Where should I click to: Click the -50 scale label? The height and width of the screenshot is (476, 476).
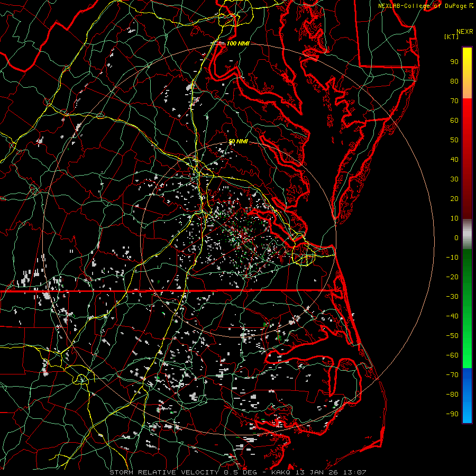(452, 336)
